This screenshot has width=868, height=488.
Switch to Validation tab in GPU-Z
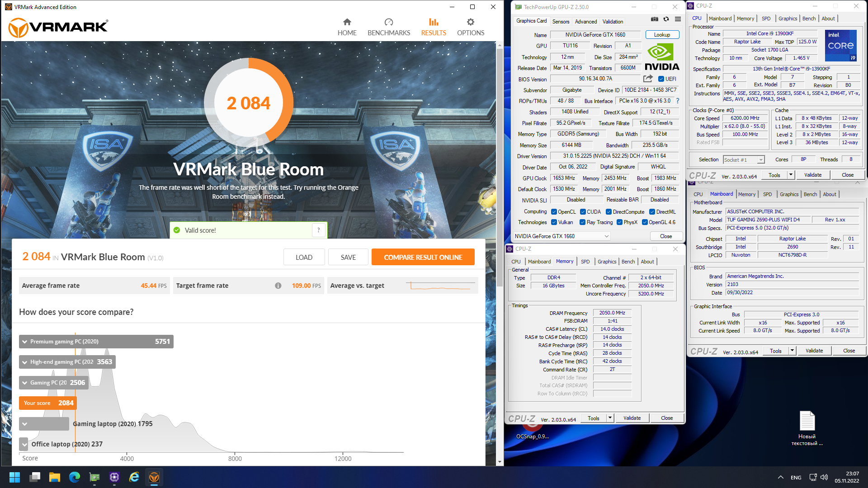613,21
